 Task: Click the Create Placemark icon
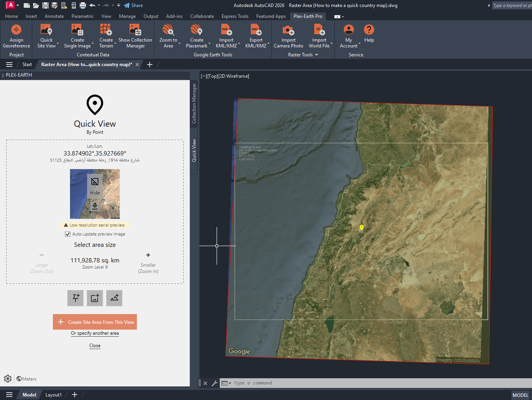pyautogui.click(x=196, y=30)
